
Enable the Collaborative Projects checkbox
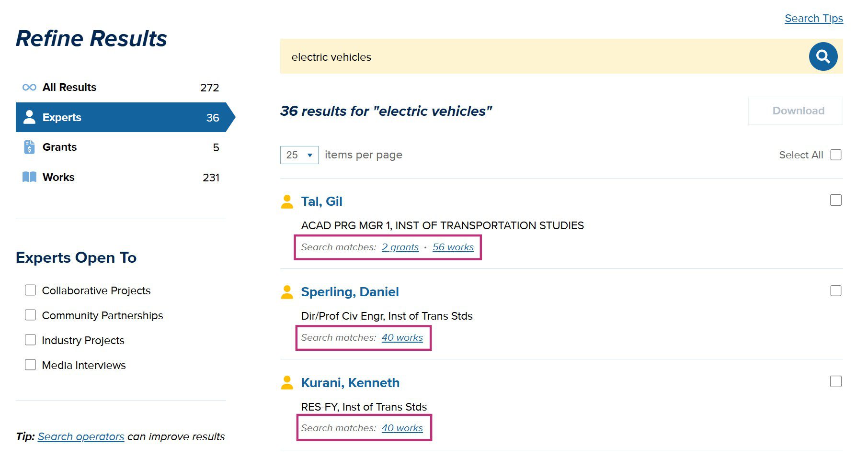(x=30, y=290)
